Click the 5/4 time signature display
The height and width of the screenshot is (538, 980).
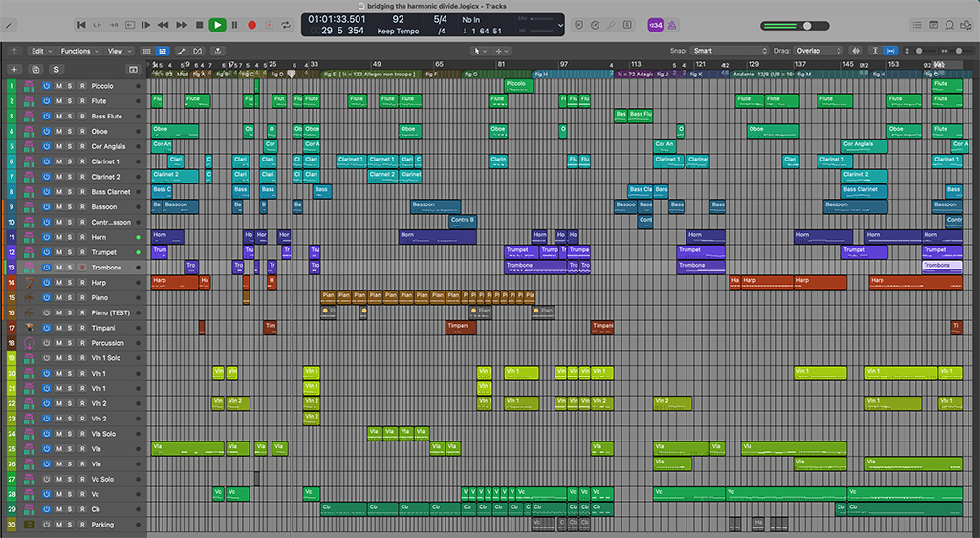pos(441,19)
